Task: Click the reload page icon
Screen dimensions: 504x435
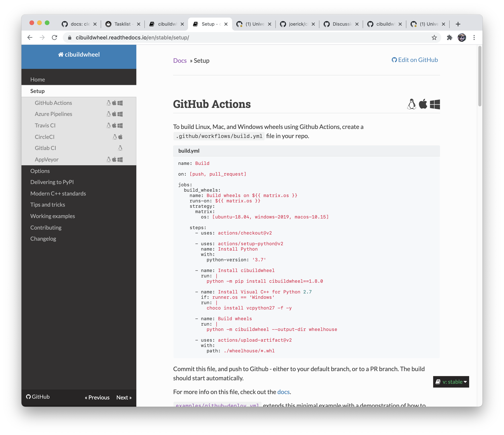Action: coord(55,37)
